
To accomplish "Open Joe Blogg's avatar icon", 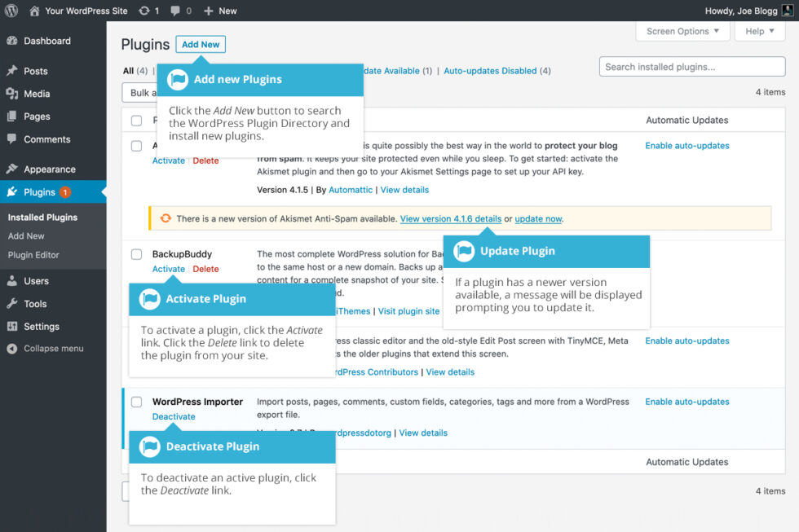I will tap(788, 11).
